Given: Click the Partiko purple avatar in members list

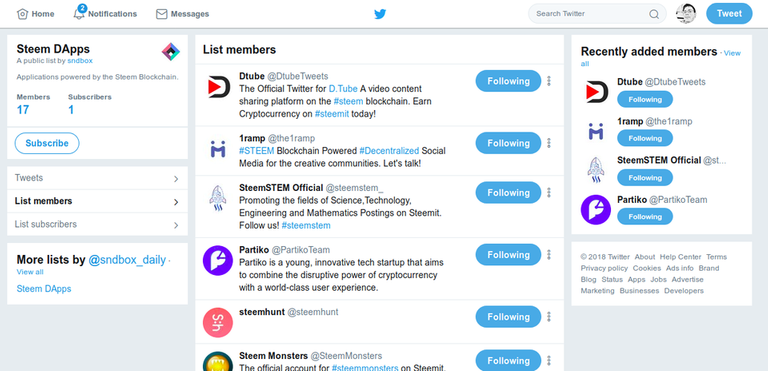Looking at the screenshot, I should (x=217, y=260).
